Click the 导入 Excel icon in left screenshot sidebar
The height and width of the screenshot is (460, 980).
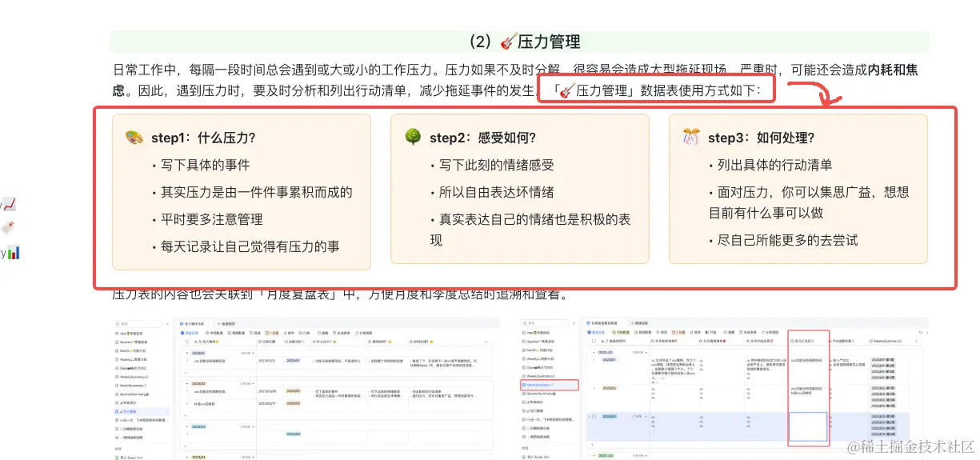click(x=117, y=457)
